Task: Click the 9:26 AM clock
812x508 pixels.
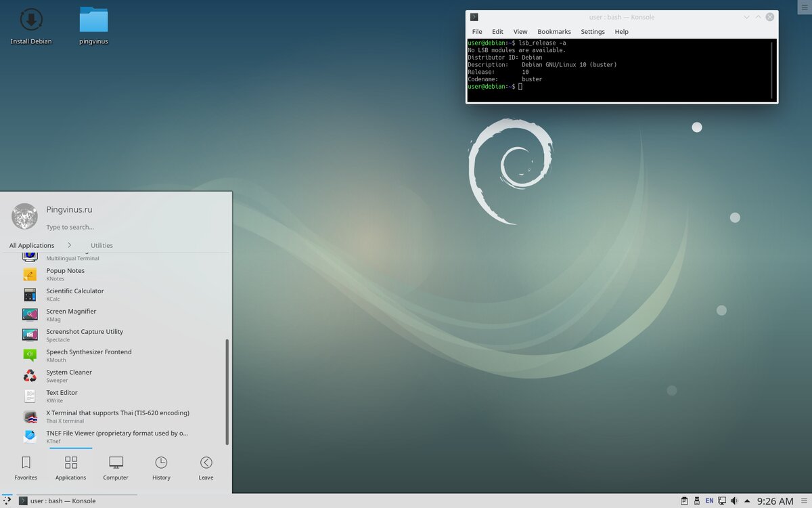Action: click(775, 501)
